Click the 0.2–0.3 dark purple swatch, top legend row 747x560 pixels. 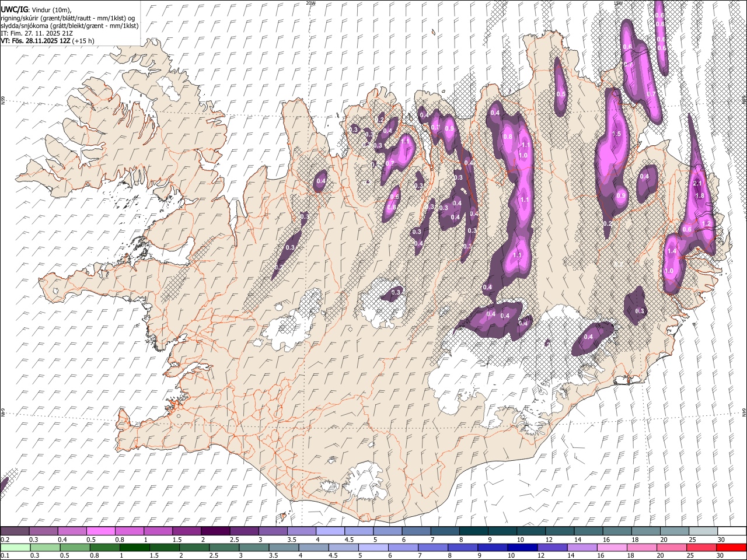coord(15,531)
